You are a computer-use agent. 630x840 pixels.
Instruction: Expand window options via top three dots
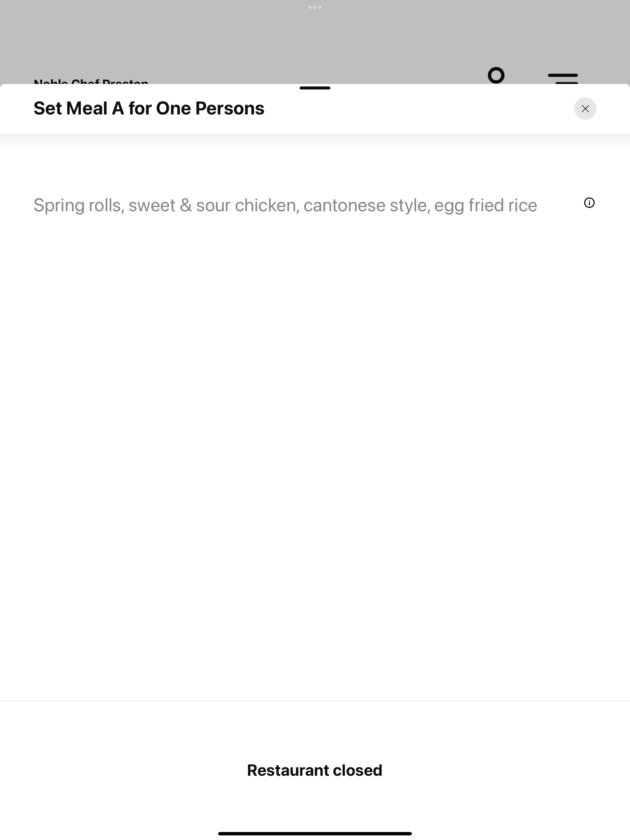tap(315, 7)
